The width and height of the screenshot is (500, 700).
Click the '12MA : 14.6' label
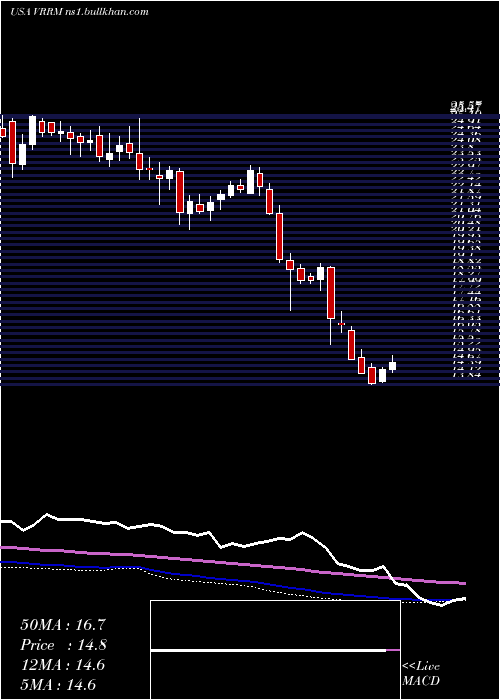click(63, 665)
